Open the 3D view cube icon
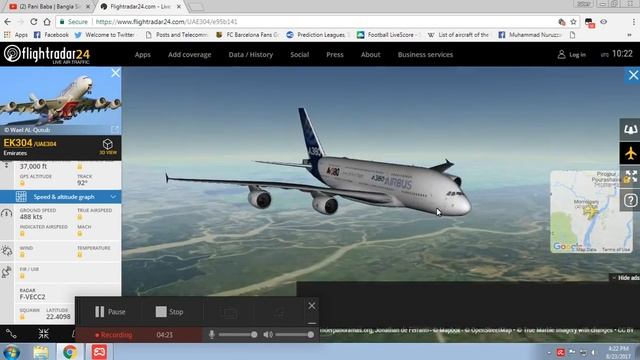 click(x=108, y=144)
